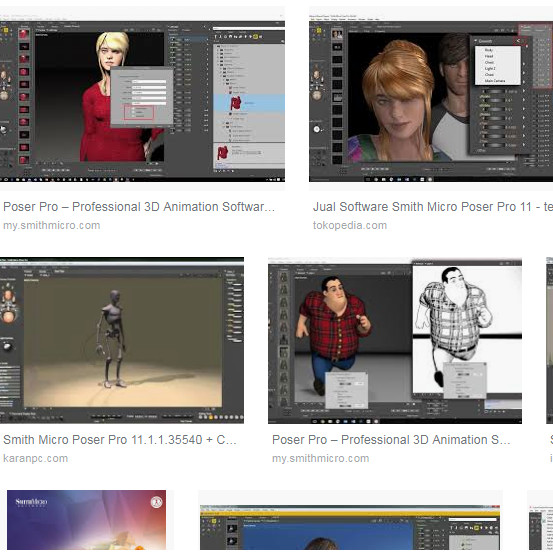
Task: Open the thumbnail of the woman in red sweater
Action: coord(142,98)
